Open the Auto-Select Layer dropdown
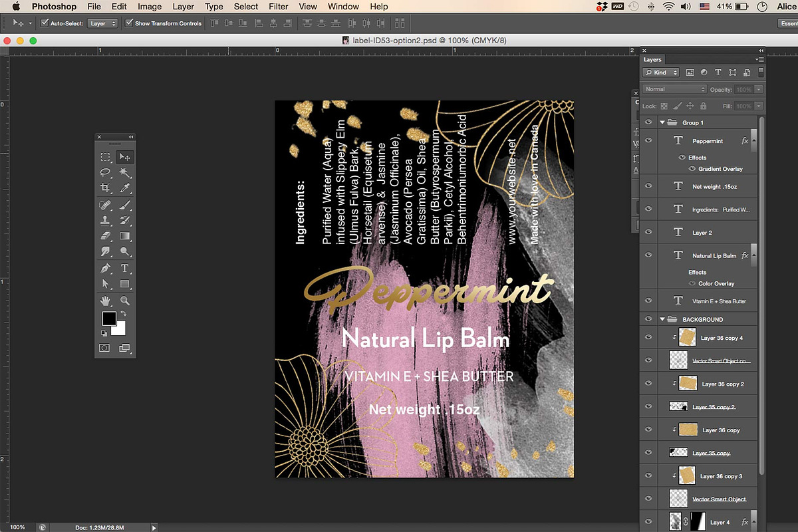Screen dimensions: 798x532 103,23
